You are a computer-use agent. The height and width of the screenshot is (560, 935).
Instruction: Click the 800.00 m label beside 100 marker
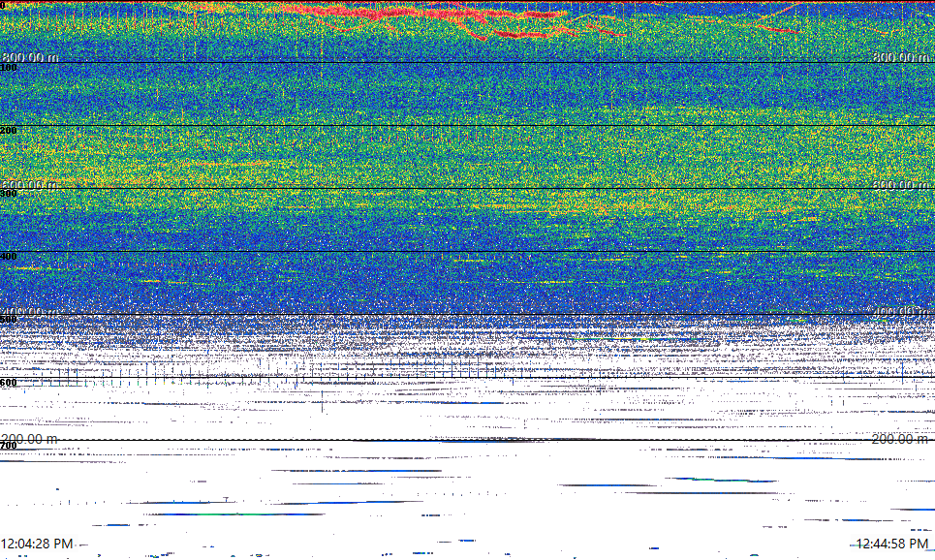point(30,57)
